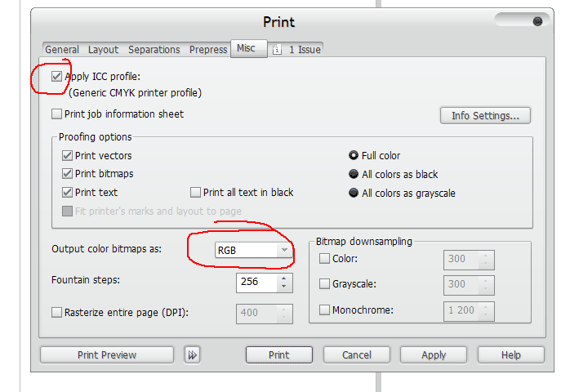Tick the Grayscale downsampling checkbox

click(324, 283)
